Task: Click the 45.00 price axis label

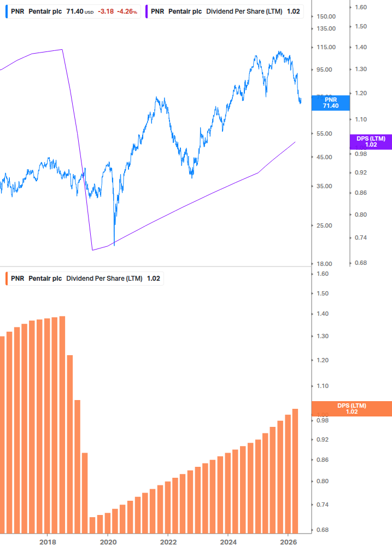Action: [324, 157]
